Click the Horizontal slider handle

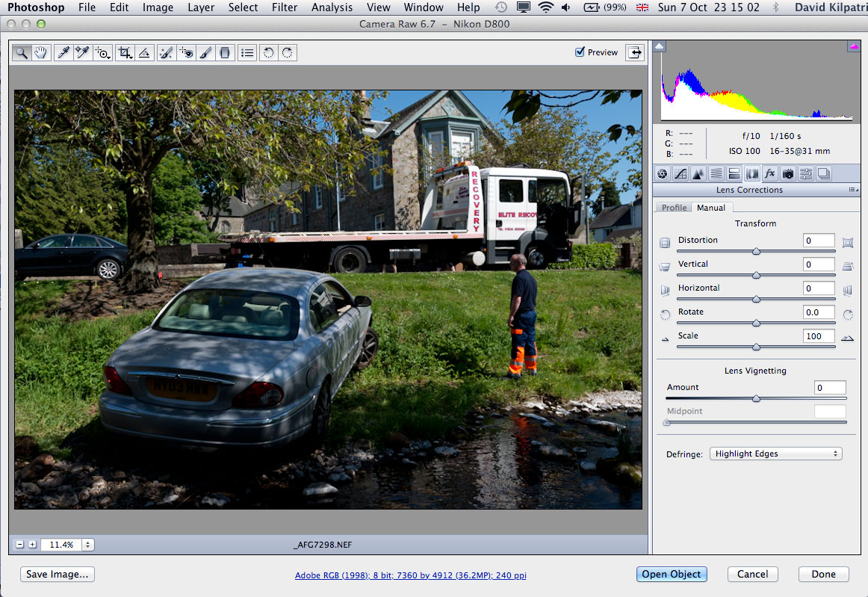click(756, 299)
